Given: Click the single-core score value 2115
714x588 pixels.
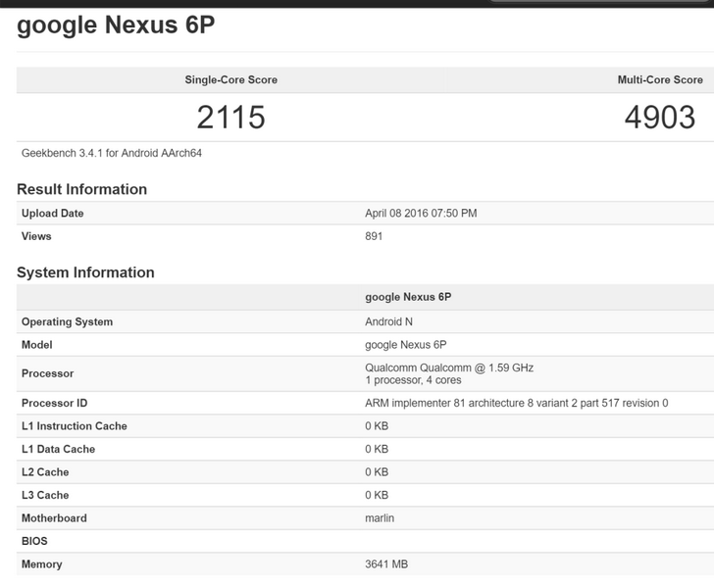Looking at the screenshot, I should click(x=230, y=117).
